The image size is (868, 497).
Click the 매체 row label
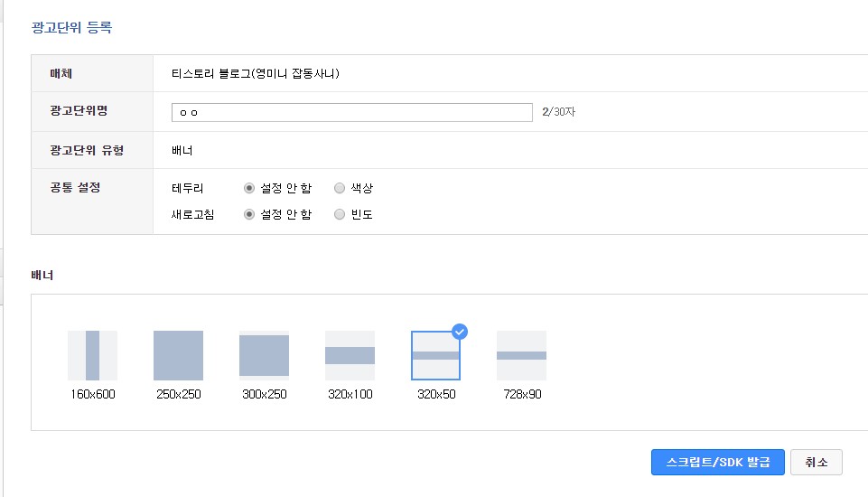click(x=61, y=73)
